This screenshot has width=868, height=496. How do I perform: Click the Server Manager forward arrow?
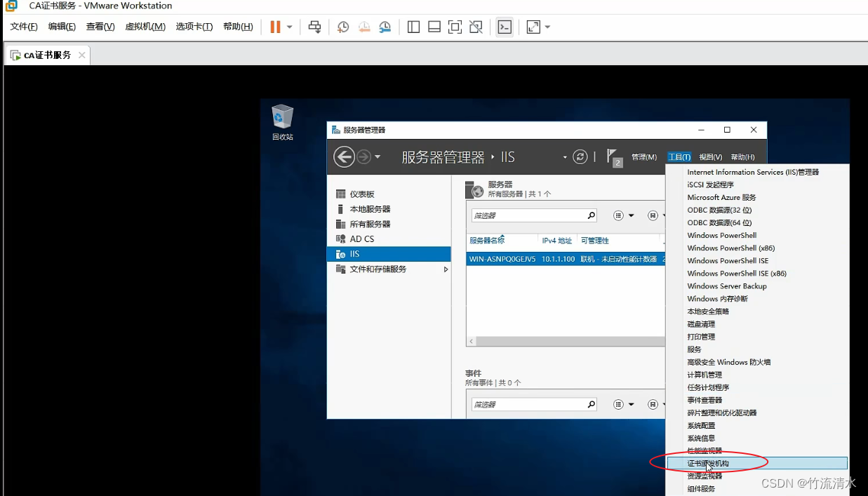click(363, 156)
